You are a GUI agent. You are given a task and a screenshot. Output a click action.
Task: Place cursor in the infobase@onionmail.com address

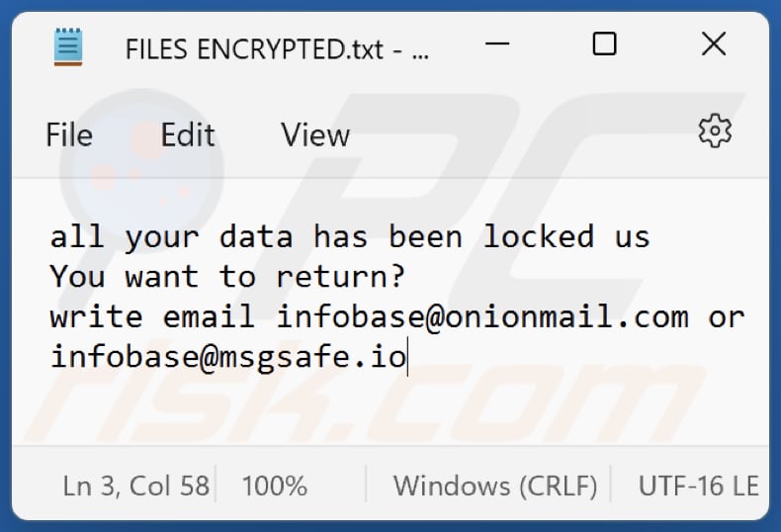[482, 316]
